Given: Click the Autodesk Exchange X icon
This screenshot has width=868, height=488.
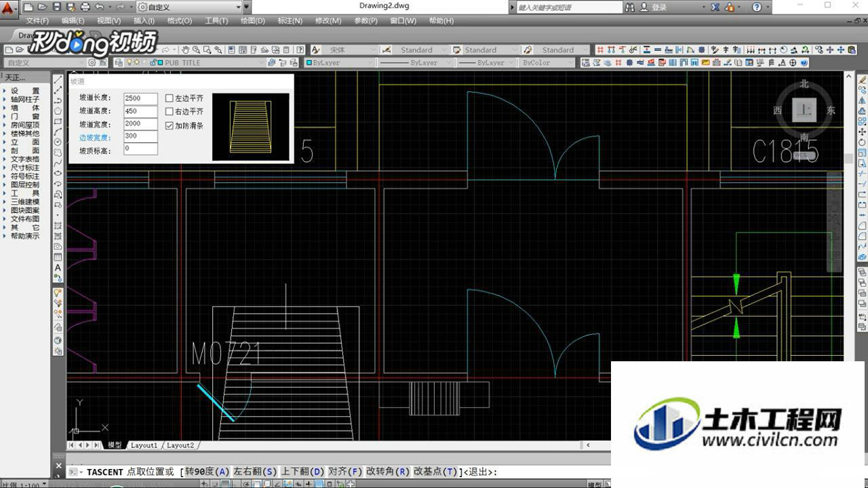Looking at the screenshot, I should coord(715,7).
